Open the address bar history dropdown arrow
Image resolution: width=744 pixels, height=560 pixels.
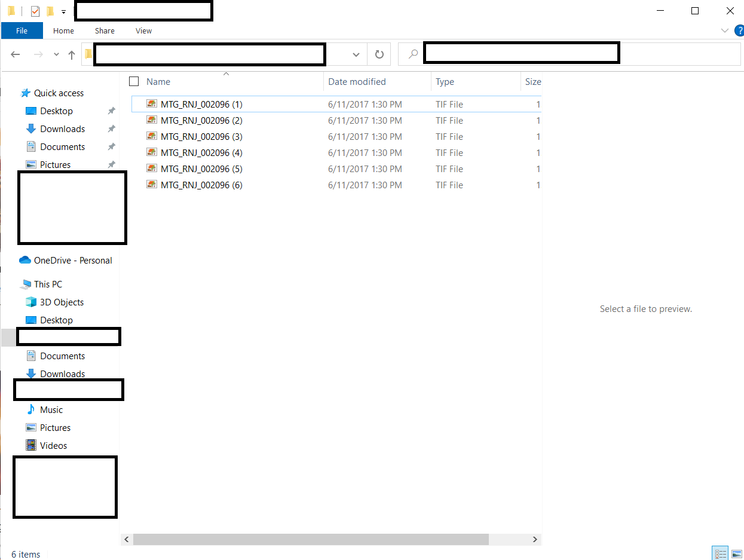coord(357,54)
